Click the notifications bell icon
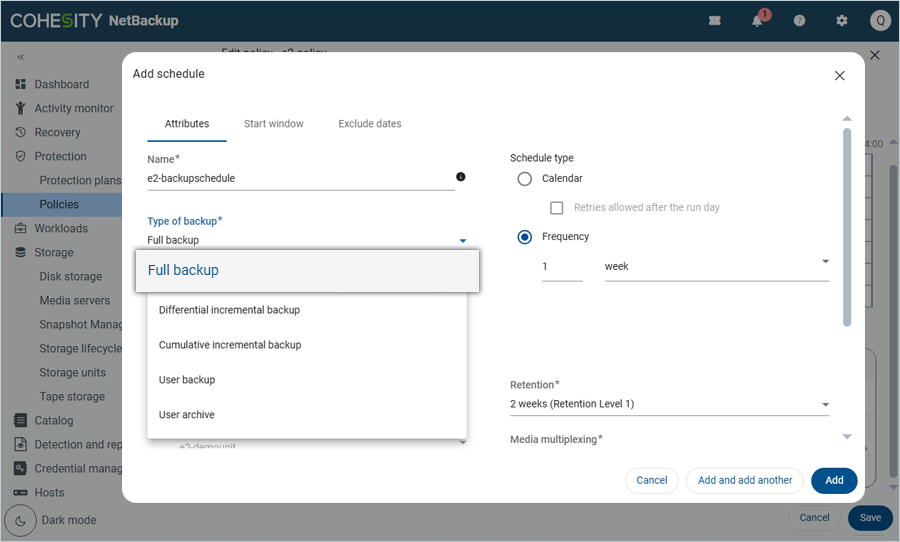900x542 pixels. (x=758, y=21)
